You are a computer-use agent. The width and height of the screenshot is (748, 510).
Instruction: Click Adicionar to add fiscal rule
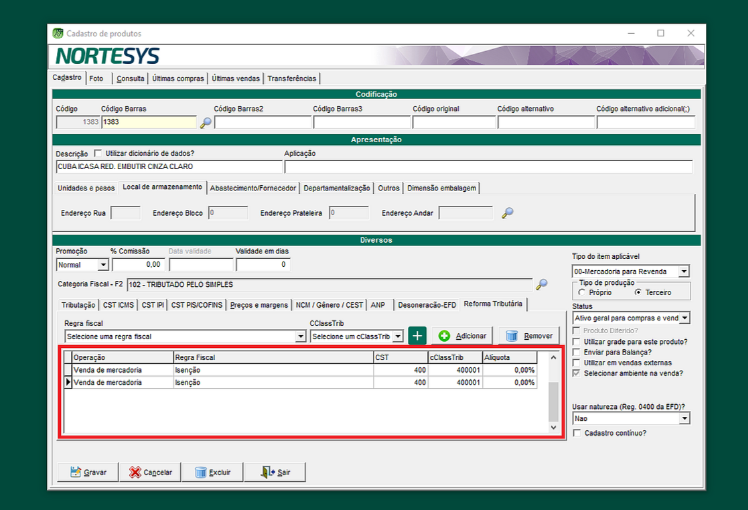coord(463,336)
